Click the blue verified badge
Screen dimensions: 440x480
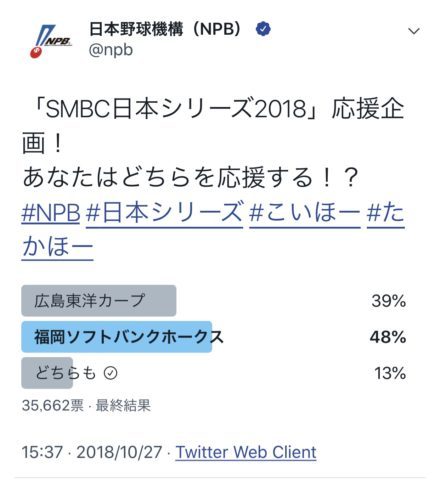[x=263, y=29]
